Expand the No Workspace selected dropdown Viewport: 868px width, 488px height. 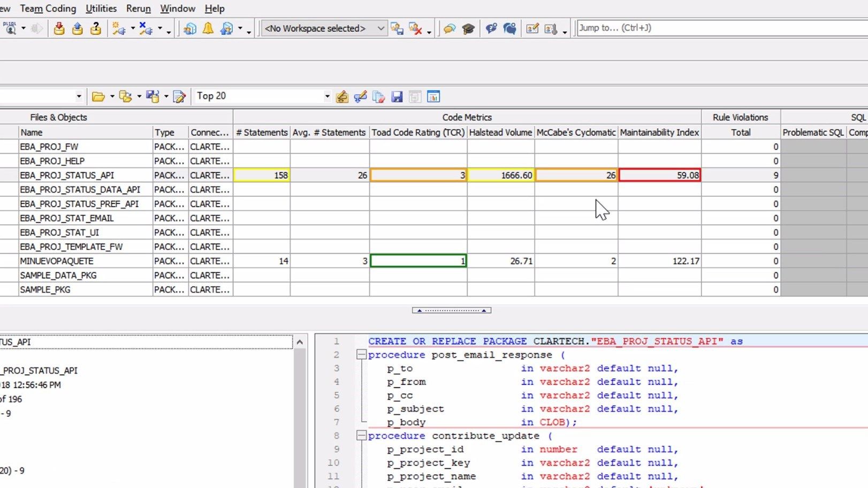pyautogui.click(x=380, y=28)
